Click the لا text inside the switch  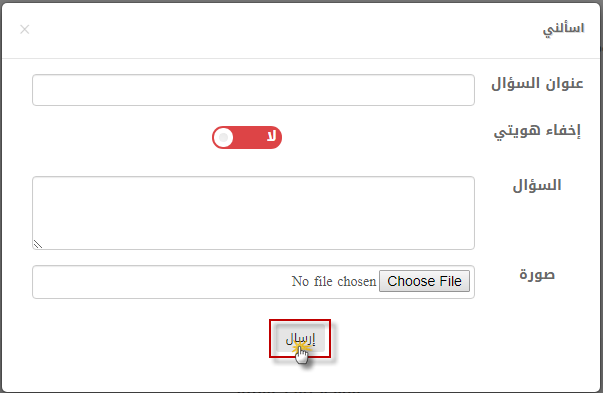tap(272, 136)
